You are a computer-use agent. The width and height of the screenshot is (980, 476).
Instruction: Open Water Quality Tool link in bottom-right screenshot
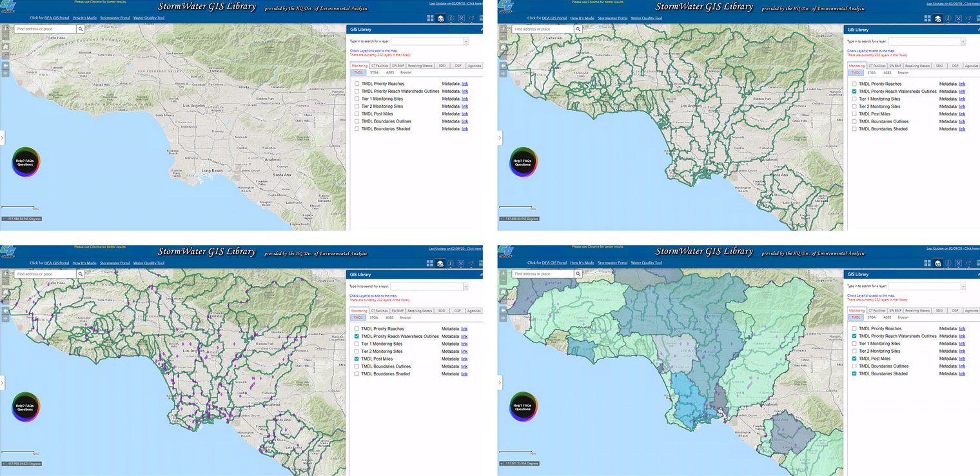[x=647, y=263]
